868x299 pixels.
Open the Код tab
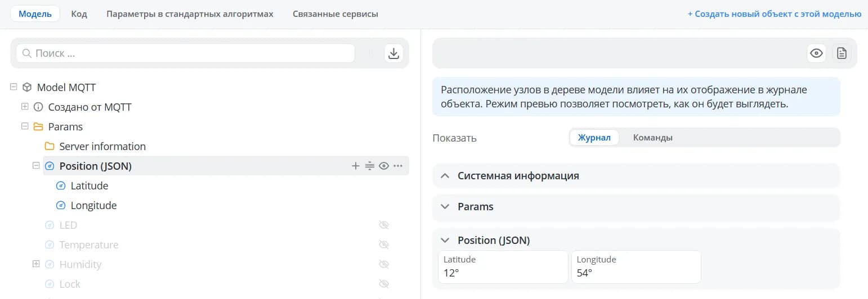pyautogui.click(x=79, y=14)
